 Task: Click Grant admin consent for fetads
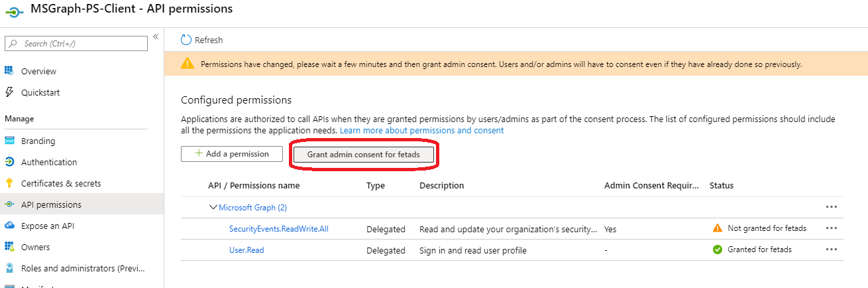pyautogui.click(x=364, y=155)
